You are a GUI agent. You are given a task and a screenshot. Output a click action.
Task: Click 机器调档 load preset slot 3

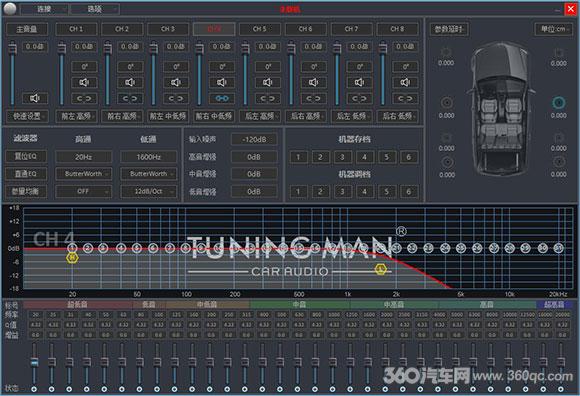(342, 192)
